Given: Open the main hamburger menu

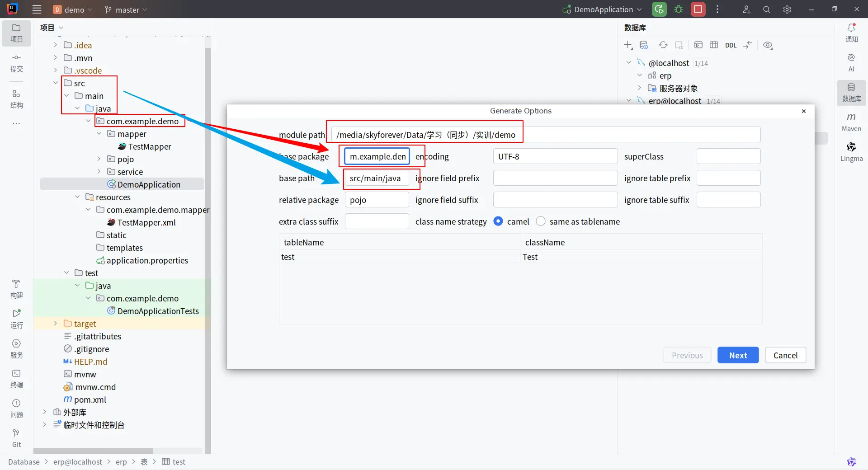Looking at the screenshot, I should (37, 9).
